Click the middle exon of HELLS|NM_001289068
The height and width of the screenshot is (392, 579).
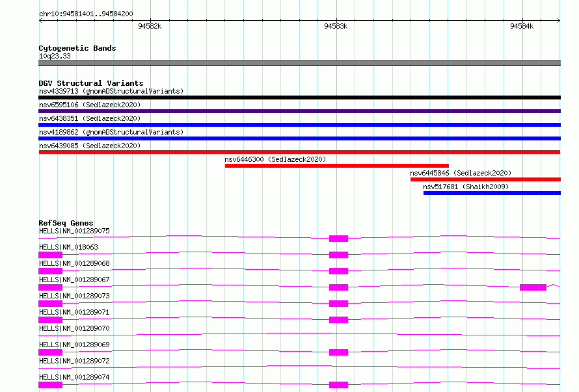coord(338,271)
